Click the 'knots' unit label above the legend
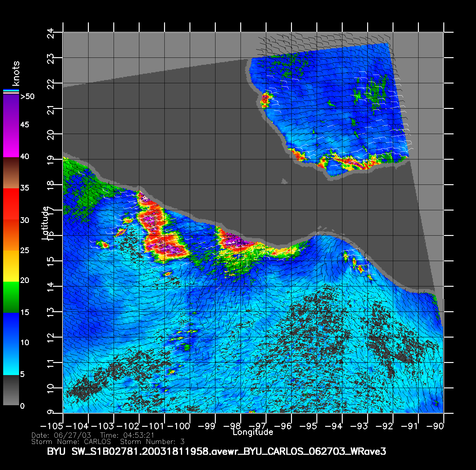Image resolution: width=476 pixels, height=470 pixels. pyautogui.click(x=16, y=74)
